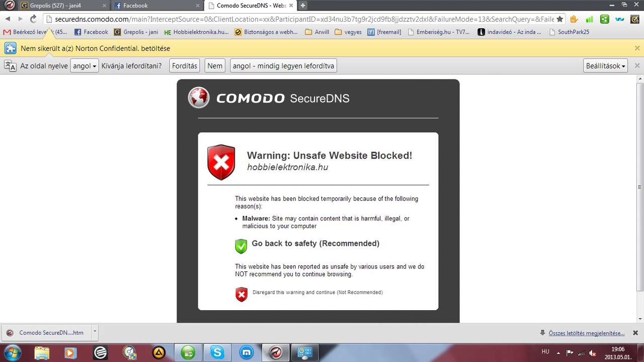Bookmark this page with star icon
This screenshot has width=644, height=362.
click(559, 19)
